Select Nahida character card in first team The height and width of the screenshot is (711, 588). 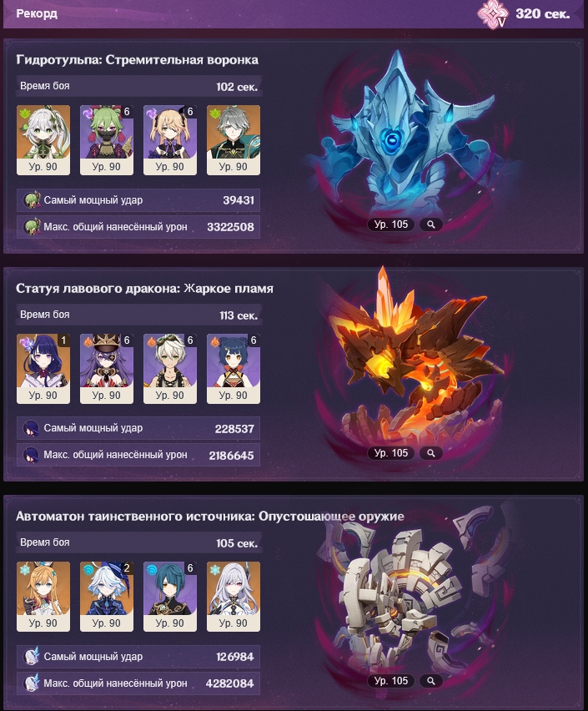43,140
